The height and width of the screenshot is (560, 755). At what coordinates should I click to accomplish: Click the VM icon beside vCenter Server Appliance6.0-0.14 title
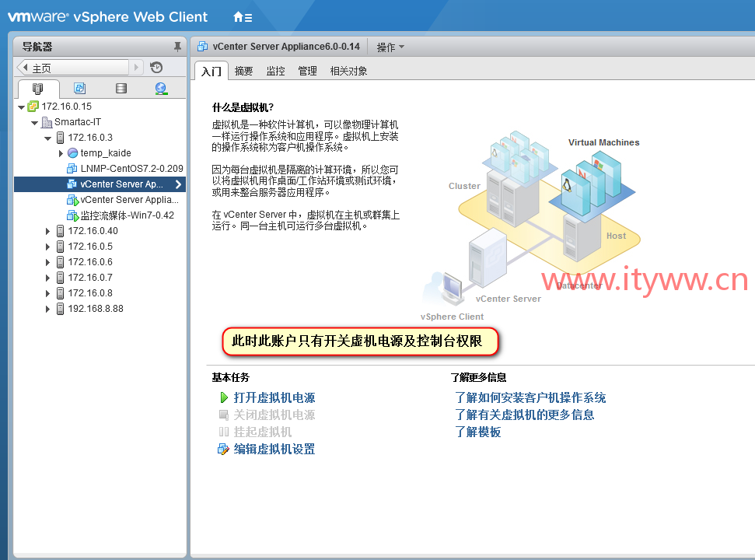tap(203, 47)
